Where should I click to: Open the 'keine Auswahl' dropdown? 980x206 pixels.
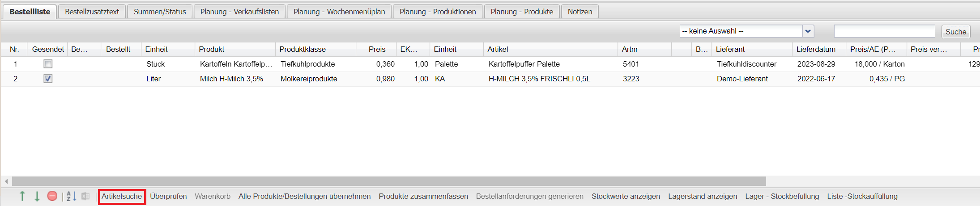point(808,31)
